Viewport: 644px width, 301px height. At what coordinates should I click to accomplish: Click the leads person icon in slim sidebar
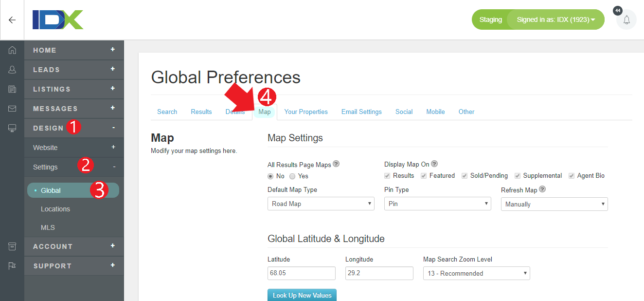[x=12, y=70]
